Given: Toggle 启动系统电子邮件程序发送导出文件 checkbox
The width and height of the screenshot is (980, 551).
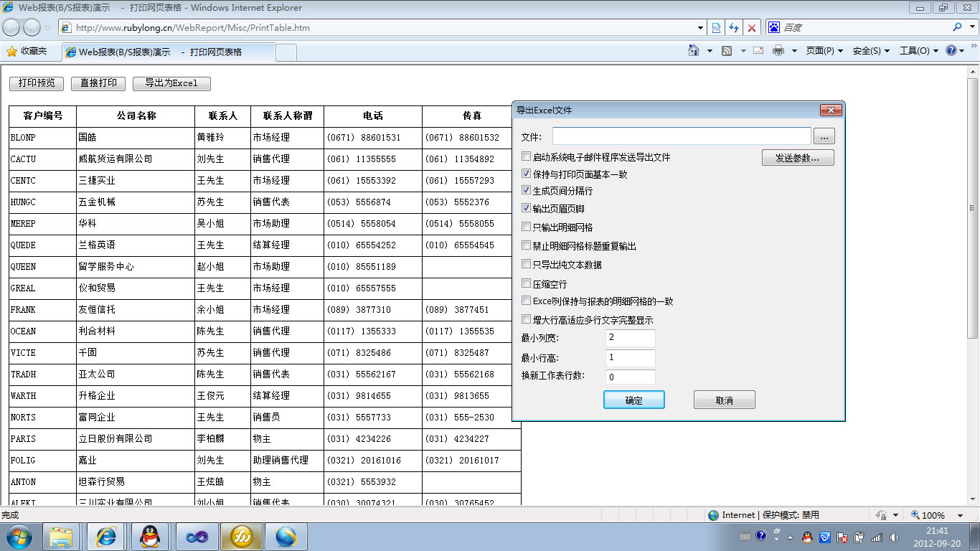Looking at the screenshot, I should 527,156.
